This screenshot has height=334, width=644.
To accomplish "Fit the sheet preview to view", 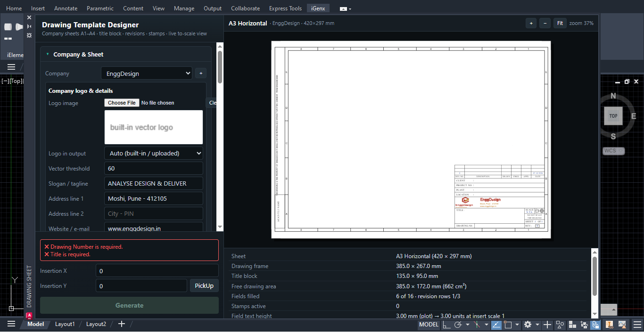I will click(560, 23).
